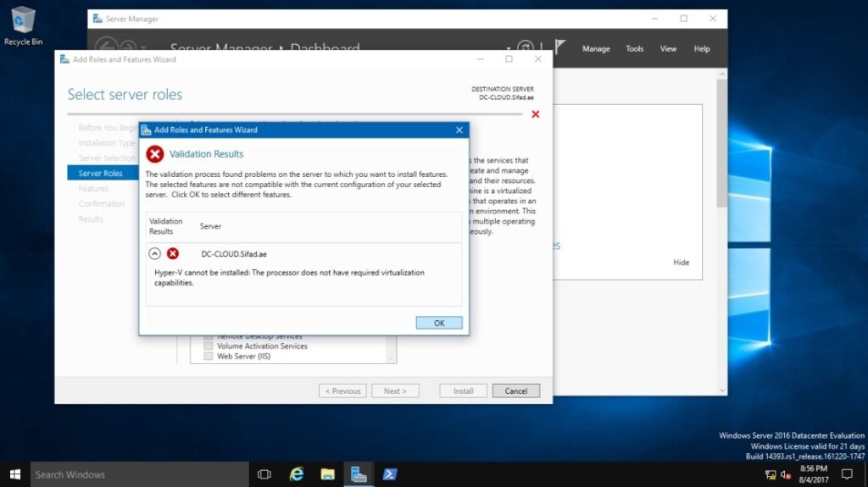Click OK in Validation Results dialog
Viewport: 868px width, 487px height.
click(439, 323)
